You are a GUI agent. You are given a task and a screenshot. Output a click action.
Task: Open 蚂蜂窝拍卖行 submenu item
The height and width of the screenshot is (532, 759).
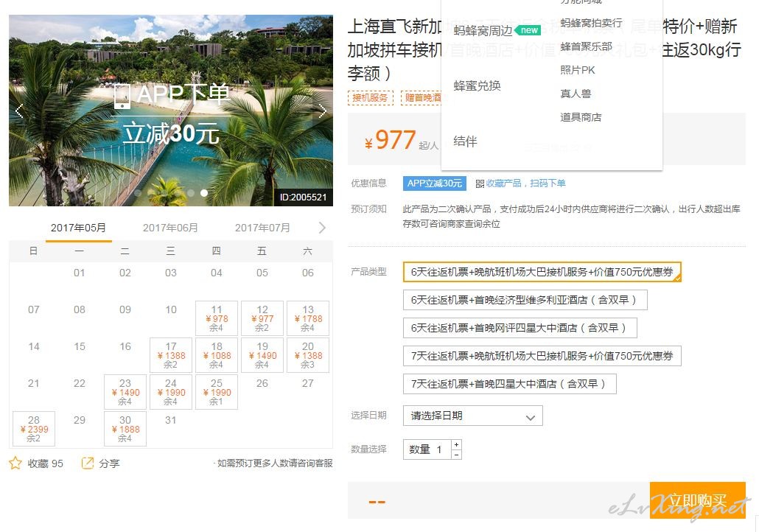[591, 23]
